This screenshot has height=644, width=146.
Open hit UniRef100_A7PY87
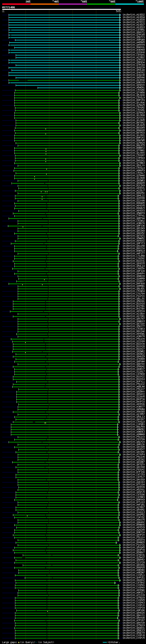pyautogui.click(x=134, y=620)
